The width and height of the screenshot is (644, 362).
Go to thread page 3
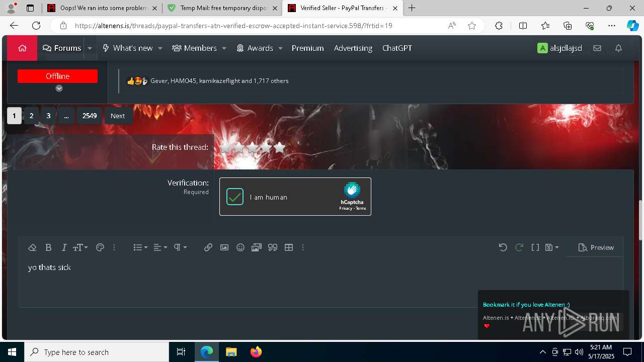point(48,116)
